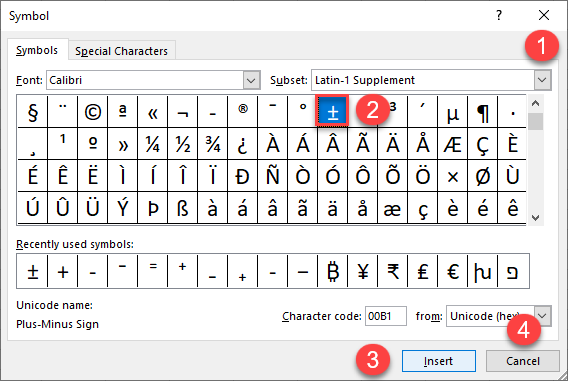
Task: Select the ± in recently used symbols
Action: click(33, 271)
